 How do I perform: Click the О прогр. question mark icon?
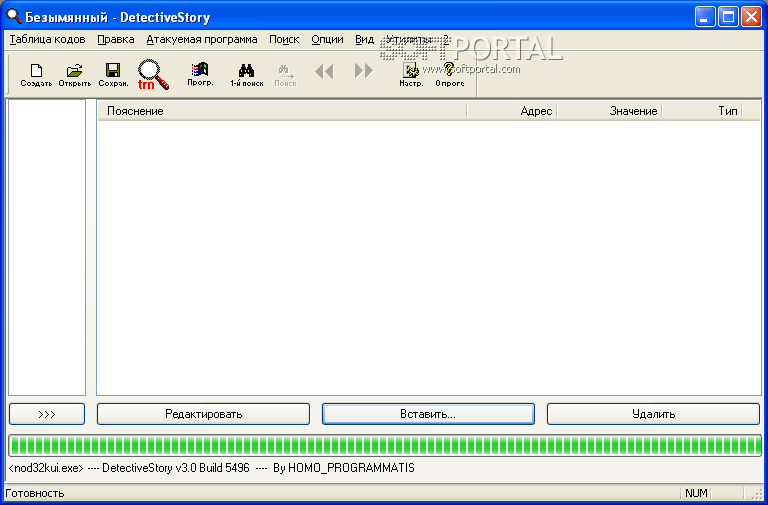pos(450,75)
